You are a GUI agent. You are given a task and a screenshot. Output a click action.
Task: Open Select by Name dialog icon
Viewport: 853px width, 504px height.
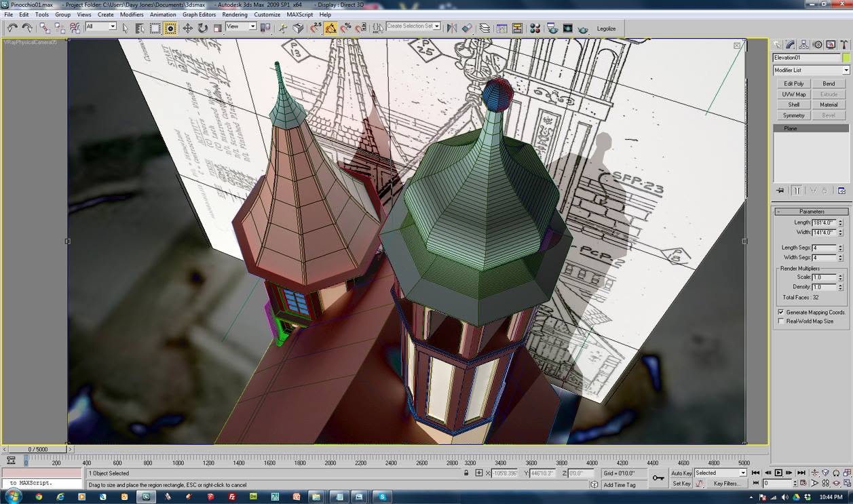pyautogui.click(x=140, y=28)
